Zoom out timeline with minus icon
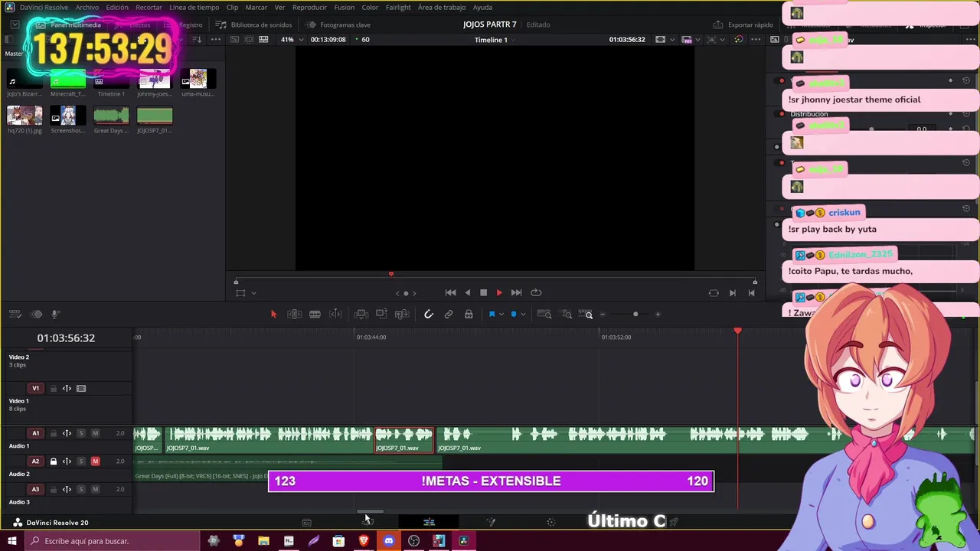The height and width of the screenshot is (551, 980). click(603, 314)
